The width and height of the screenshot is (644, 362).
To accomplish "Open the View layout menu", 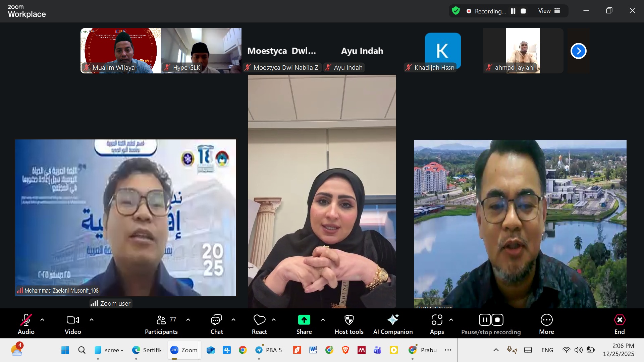I will (x=549, y=11).
